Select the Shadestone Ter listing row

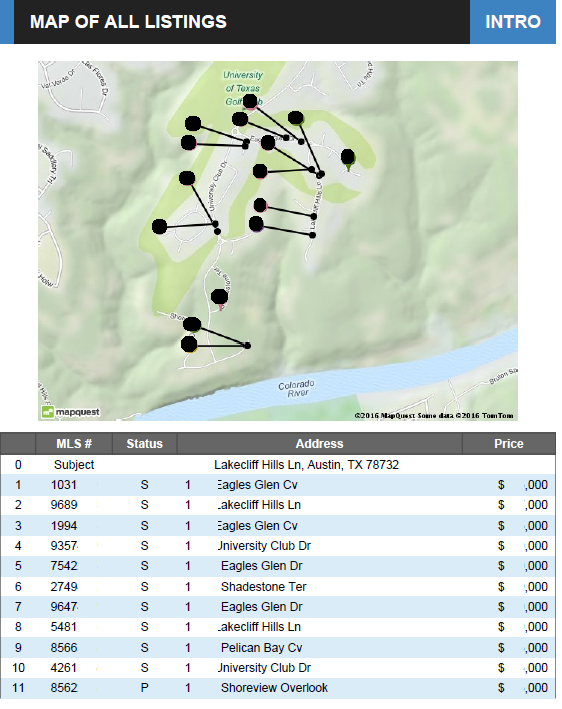(x=278, y=586)
